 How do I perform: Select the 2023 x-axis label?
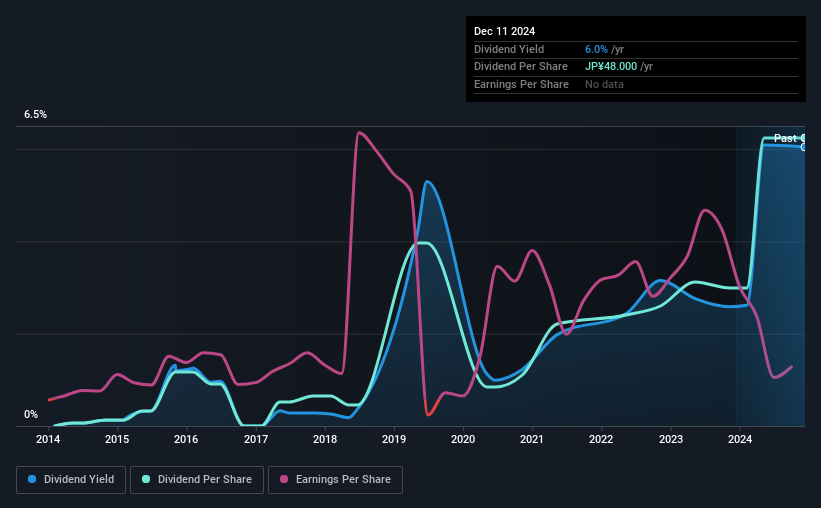tap(671, 439)
